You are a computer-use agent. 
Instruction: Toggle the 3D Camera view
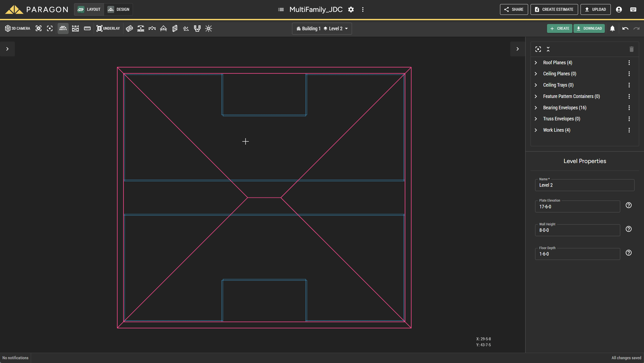tap(18, 28)
